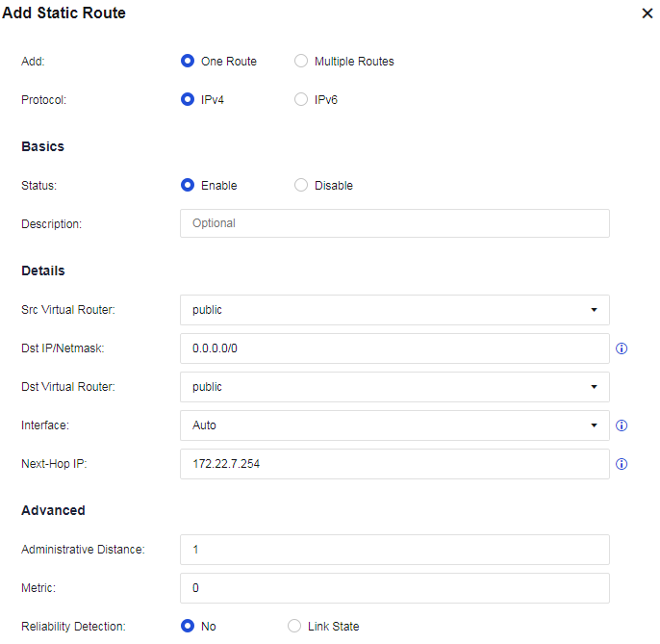Select the Multiple Routes radio option
Image resolution: width=660 pixels, height=644 pixels.
coord(301,61)
